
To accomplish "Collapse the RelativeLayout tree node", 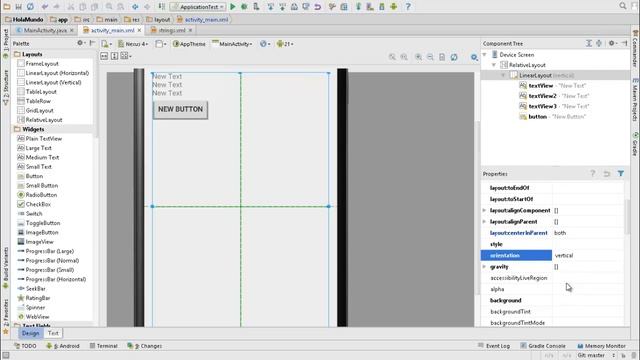I will [x=494, y=65].
